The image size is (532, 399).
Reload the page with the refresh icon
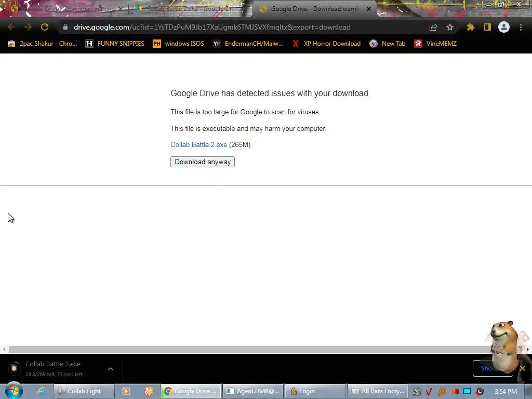point(45,27)
